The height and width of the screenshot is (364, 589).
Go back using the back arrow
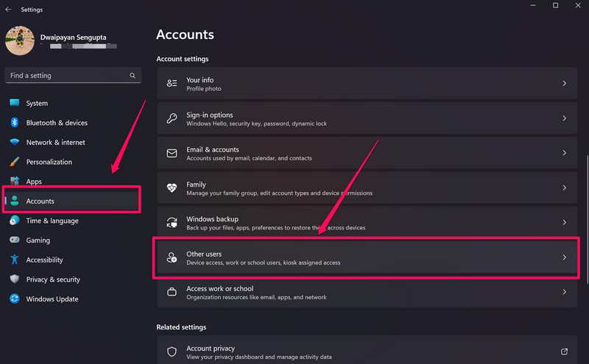click(8, 10)
